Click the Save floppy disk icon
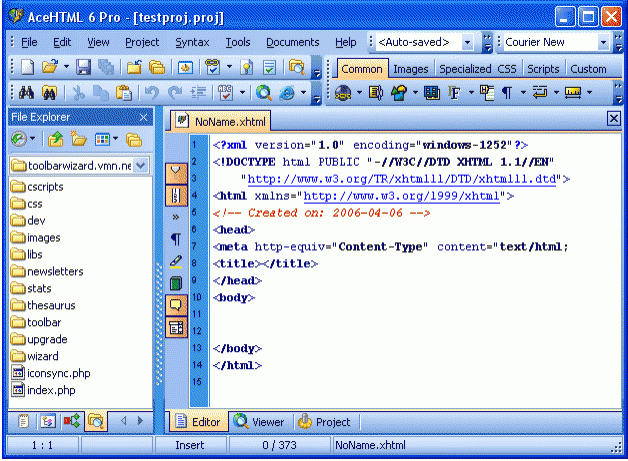 coord(83,67)
